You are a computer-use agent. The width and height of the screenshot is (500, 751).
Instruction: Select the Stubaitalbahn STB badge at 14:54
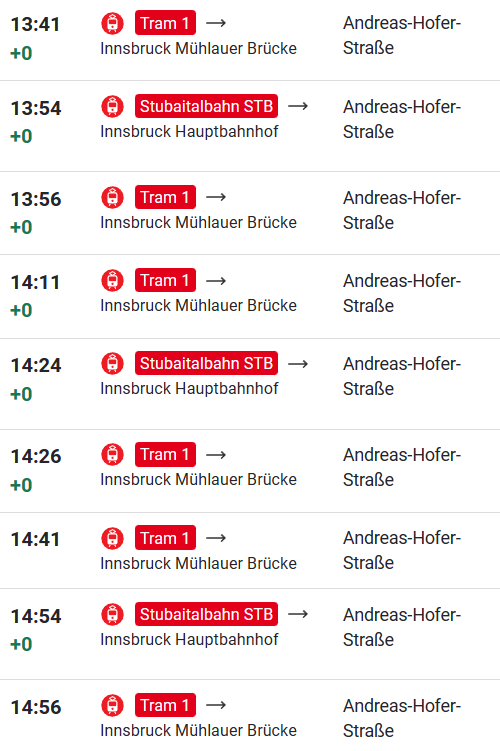coord(206,614)
